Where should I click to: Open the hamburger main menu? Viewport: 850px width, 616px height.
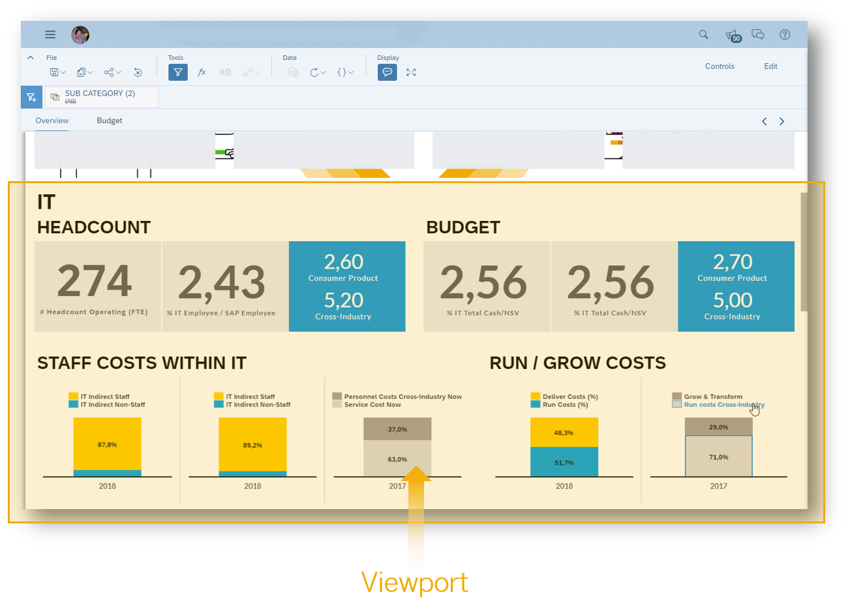(x=50, y=35)
